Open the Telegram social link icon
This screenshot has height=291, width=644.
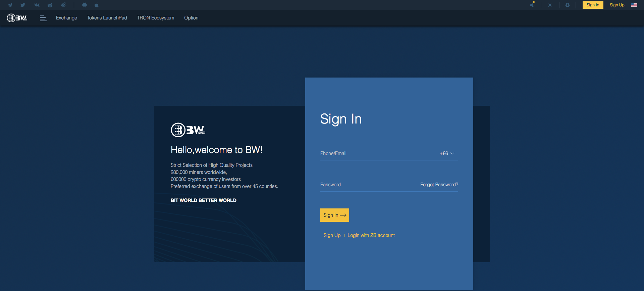coord(10,5)
